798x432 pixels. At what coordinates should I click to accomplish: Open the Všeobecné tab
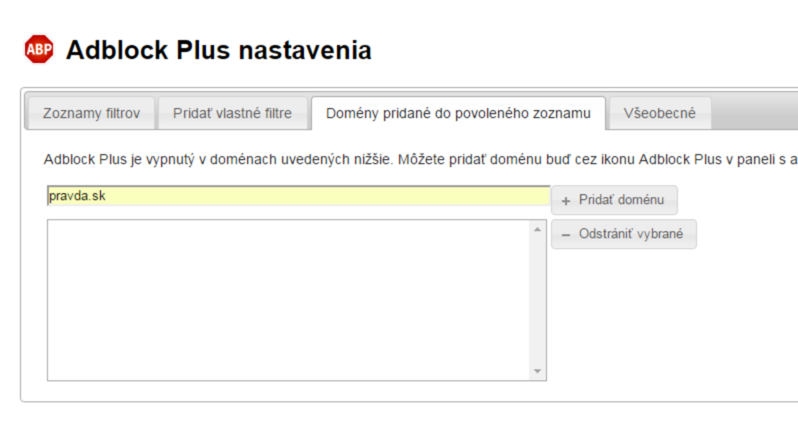click(x=660, y=113)
